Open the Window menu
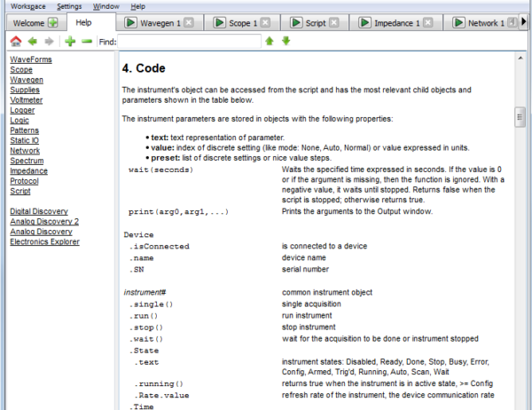The width and height of the screenshot is (532, 410). point(106,6)
